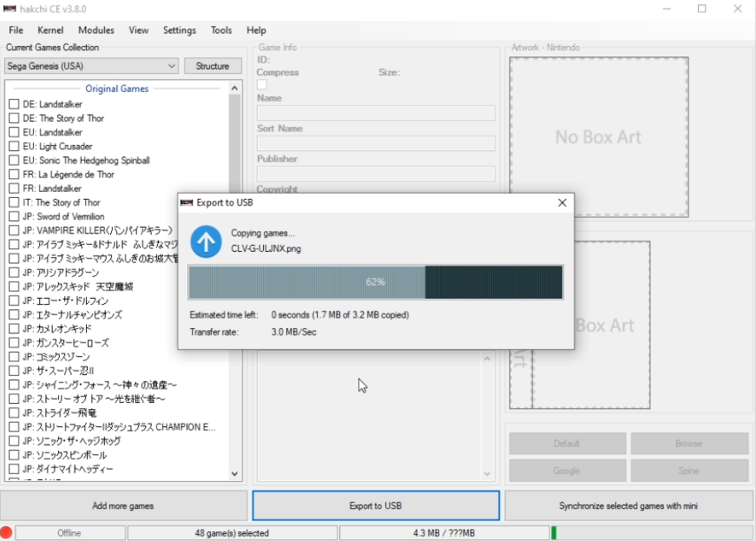Click the top No Box Art placeholder

[x=599, y=137]
